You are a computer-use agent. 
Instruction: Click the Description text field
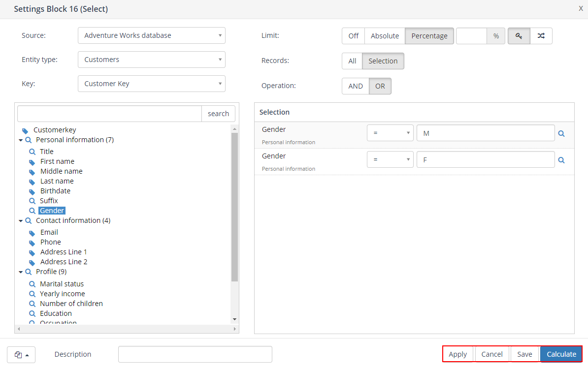[195, 354]
